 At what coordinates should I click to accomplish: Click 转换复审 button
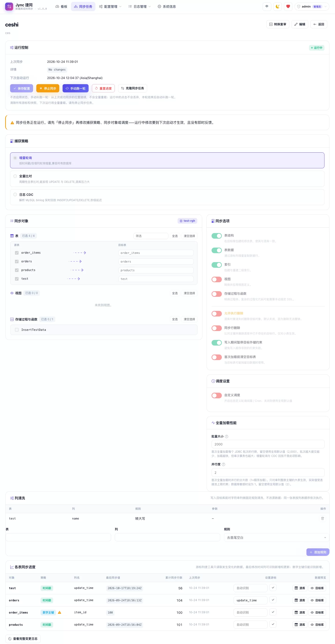click(x=278, y=24)
